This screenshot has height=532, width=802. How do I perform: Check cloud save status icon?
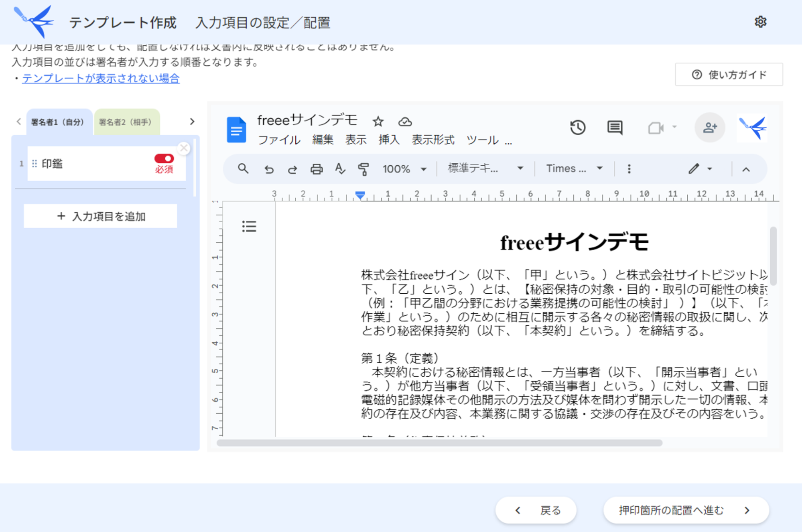tap(405, 121)
